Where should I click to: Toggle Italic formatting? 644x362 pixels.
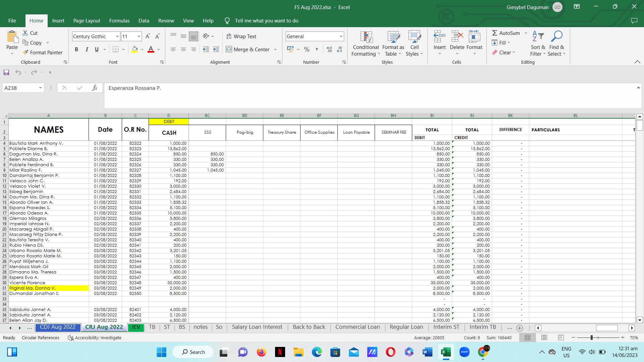[87, 49]
